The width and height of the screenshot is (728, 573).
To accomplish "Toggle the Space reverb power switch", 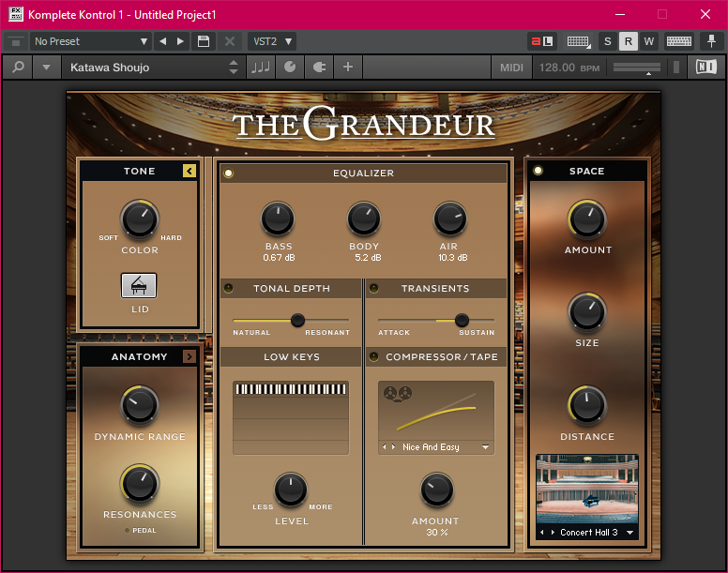I will tap(538, 171).
